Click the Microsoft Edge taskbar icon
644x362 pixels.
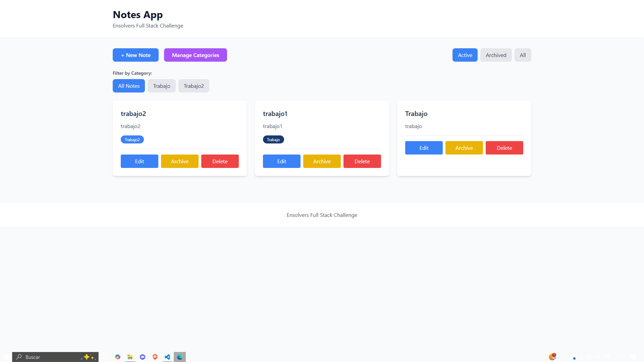click(x=180, y=357)
